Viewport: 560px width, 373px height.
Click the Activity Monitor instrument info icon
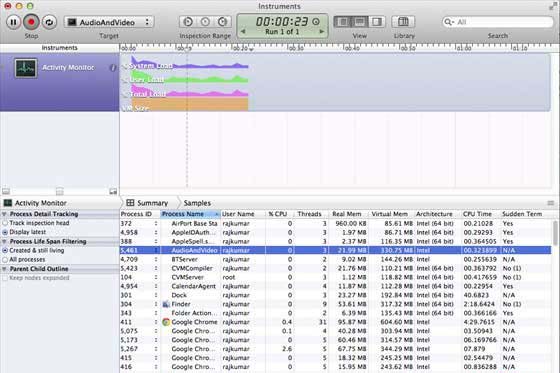(x=113, y=68)
